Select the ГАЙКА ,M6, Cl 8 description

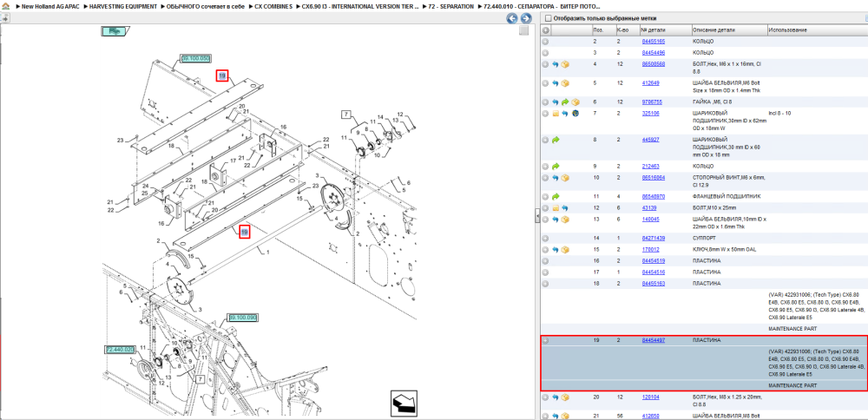click(x=712, y=102)
